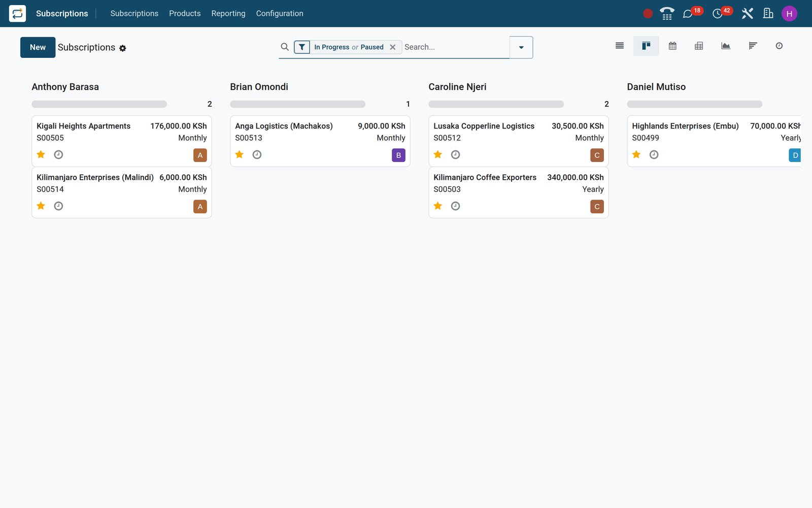Click the Brian Omondi column progress bar

pos(297,104)
